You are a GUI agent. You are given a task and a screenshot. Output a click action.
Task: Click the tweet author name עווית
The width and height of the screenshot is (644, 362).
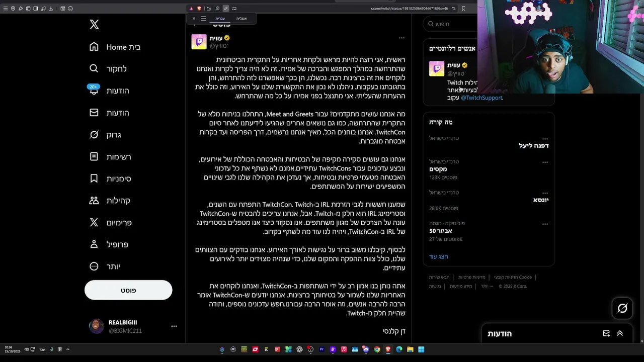pyautogui.click(x=216, y=38)
